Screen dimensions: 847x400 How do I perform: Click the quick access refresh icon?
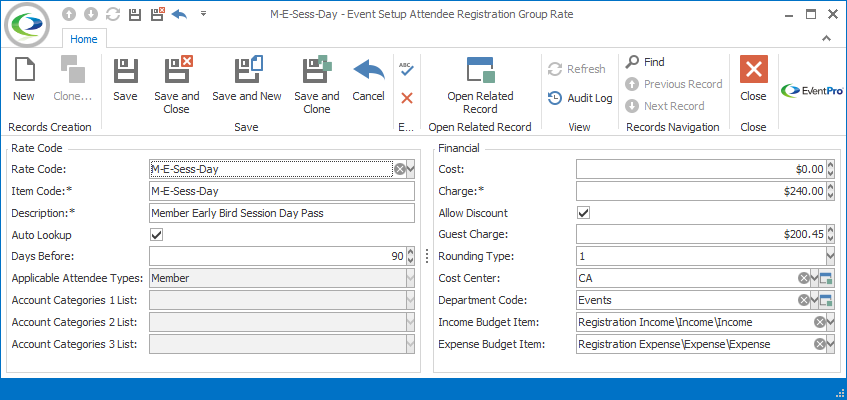(x=113, y=15)
